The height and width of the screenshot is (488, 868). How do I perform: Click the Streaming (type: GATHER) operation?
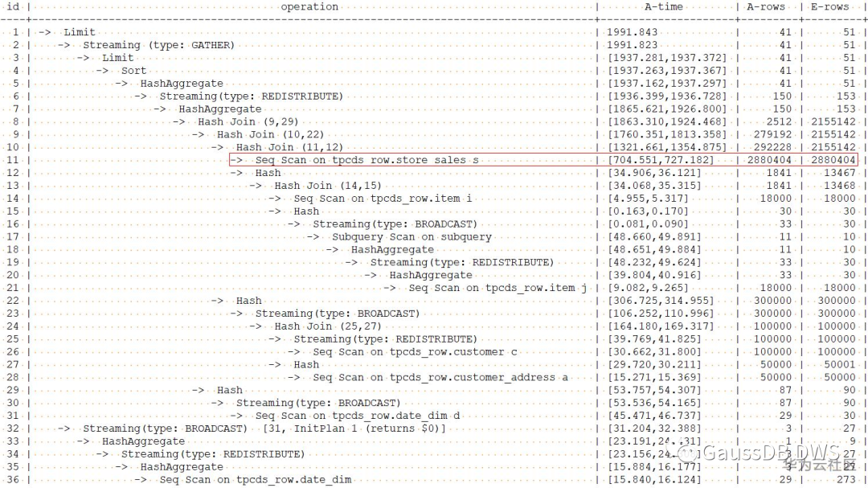point(158,45)
